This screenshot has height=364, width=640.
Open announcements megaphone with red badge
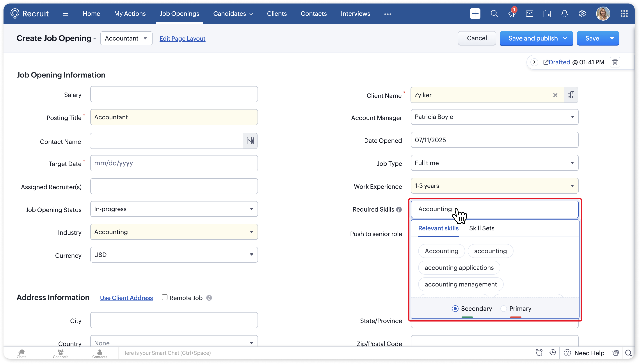(x=512, y=14)
